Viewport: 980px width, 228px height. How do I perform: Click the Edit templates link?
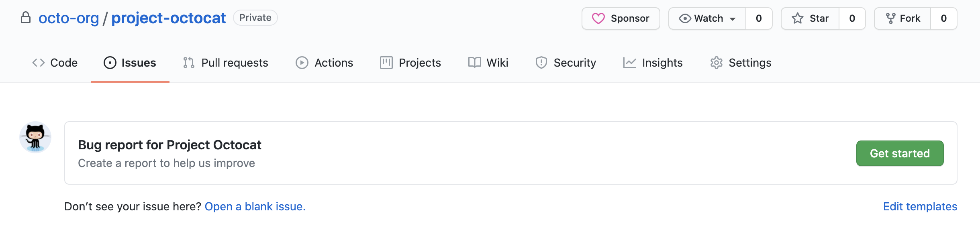[920, 206]
